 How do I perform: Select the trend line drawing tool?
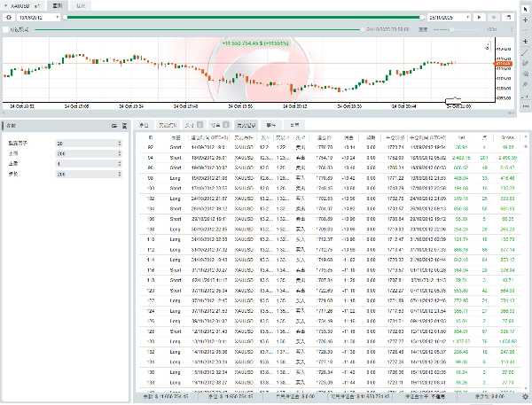[525, 53]
